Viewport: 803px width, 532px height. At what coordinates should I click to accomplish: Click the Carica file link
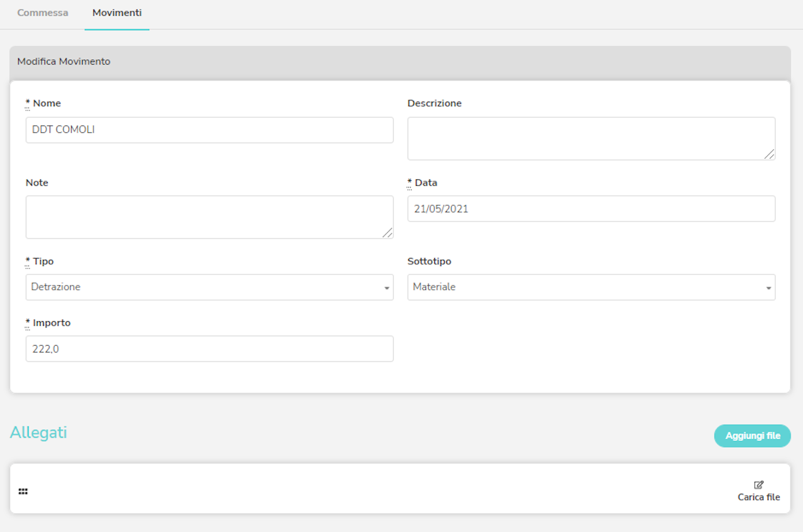[x=758, y=497]
